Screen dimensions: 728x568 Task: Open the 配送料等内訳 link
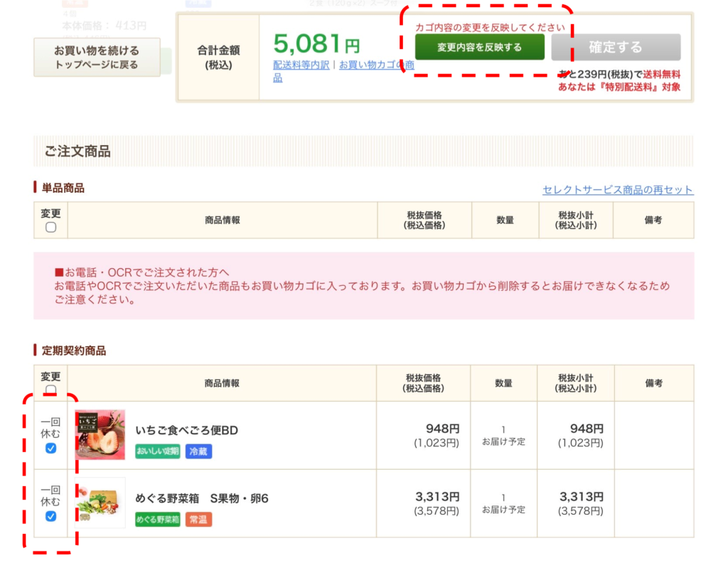coord(301,65)
